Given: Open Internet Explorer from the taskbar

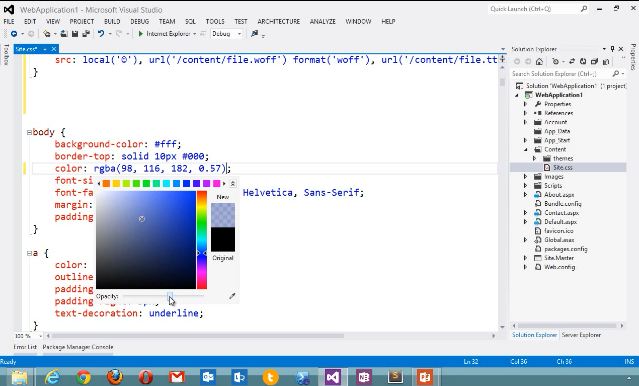Looking at the screenshot, I should 52,377.
